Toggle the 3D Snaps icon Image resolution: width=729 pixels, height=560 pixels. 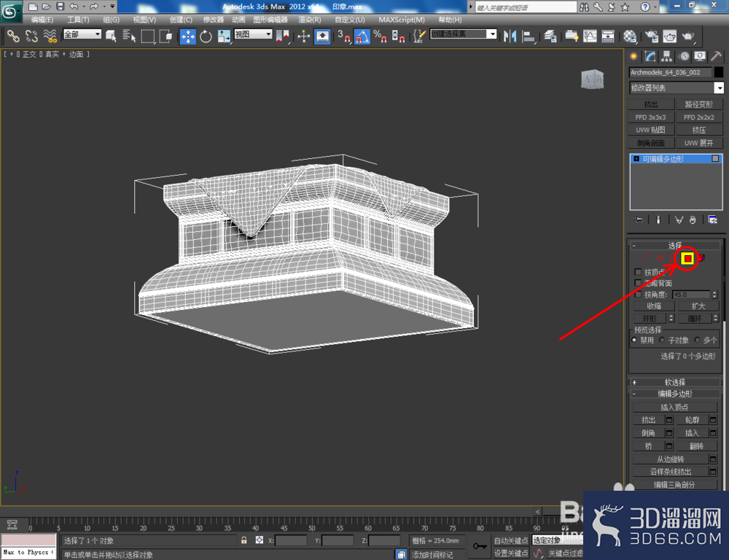tap(343, 36)
